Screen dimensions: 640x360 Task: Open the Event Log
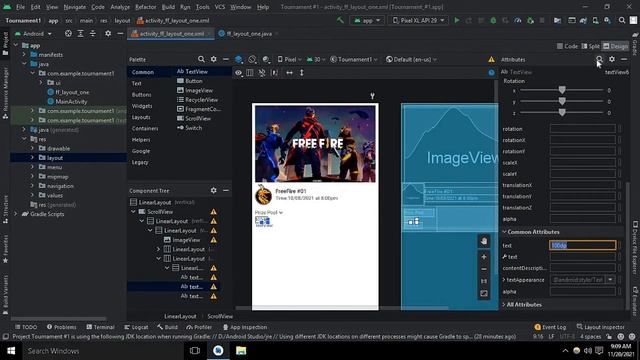550,327
